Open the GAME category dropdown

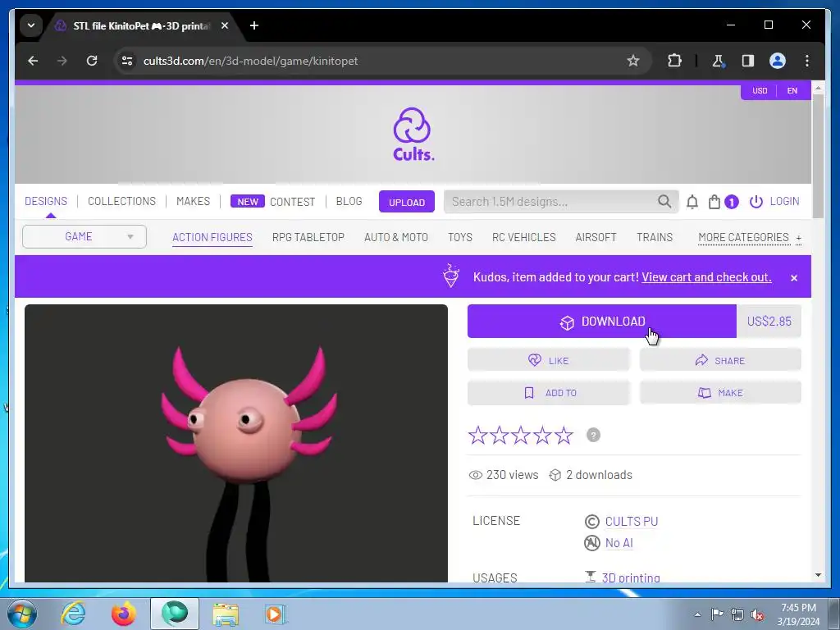[x=84, y=237]
